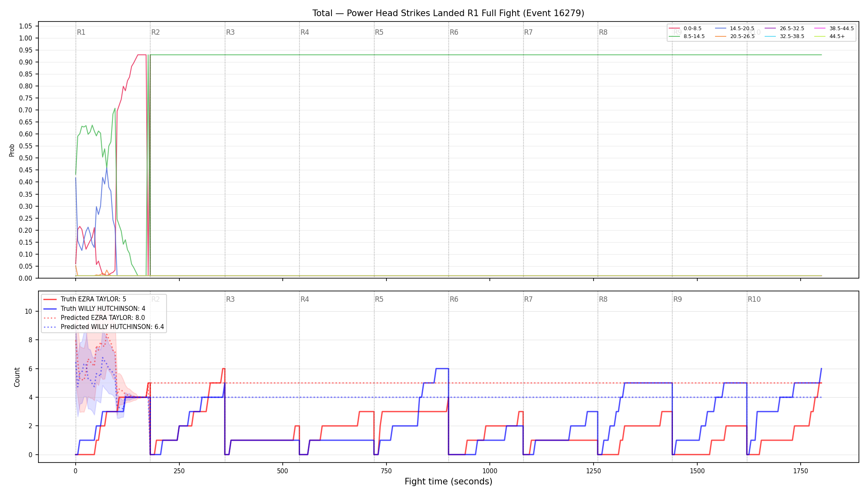This screenshot has height=496, width=868.
Task: Click the Predicted EZRA TAYLOR: 8.0 legend entry
Action: coord(94,317)
